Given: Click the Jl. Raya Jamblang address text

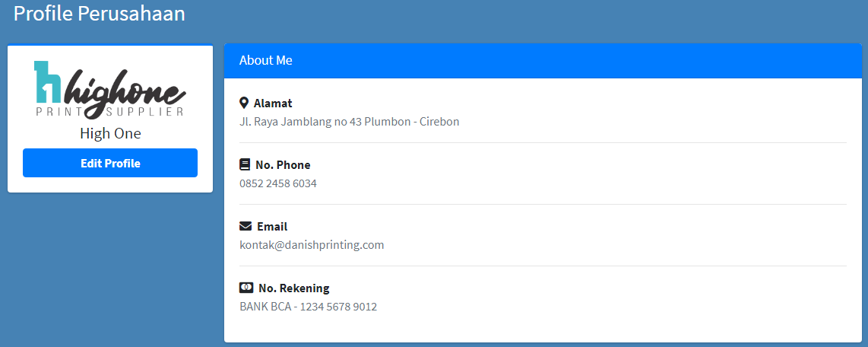Looking at the screenshot, I should 350,122.
